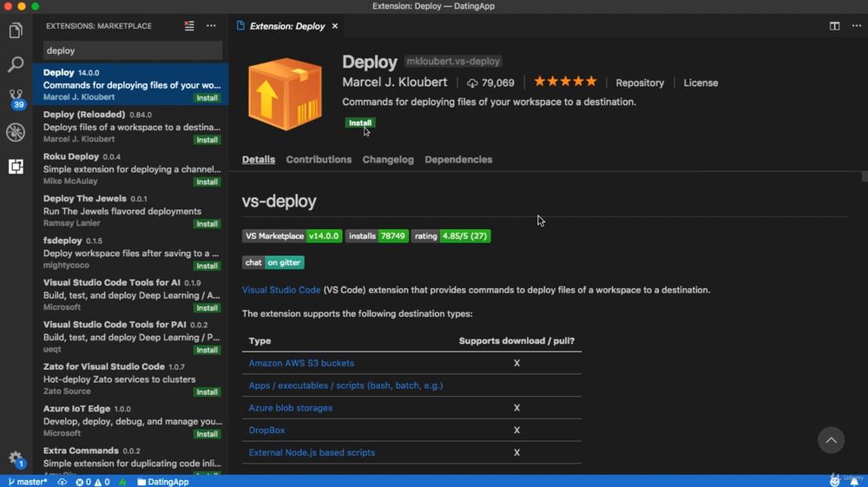Clear extensions search results icon
This screenshot has height=487, width=868.
coord(189,26)
